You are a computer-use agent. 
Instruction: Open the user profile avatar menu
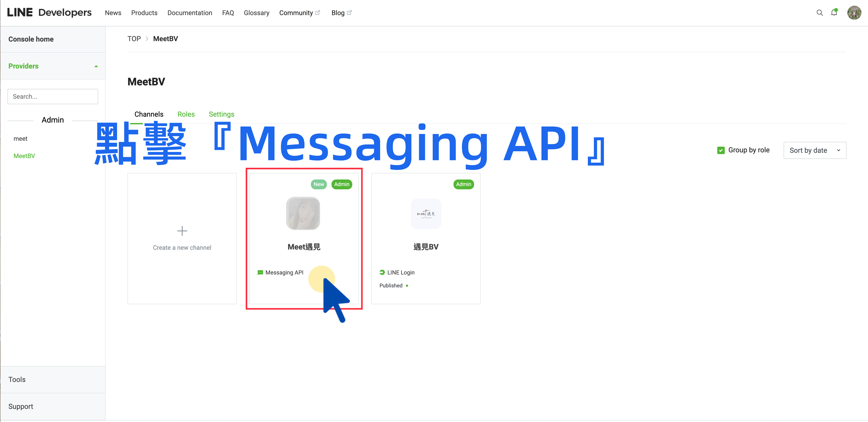click(854, 13)
